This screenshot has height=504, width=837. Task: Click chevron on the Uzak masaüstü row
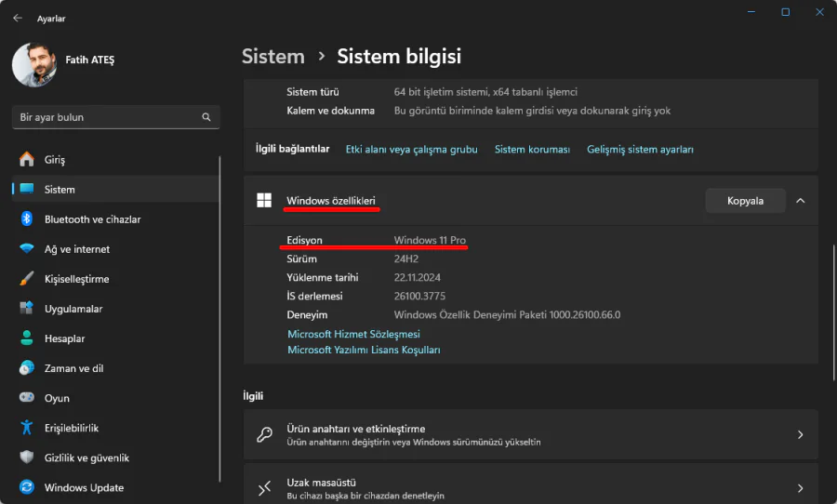click(800, 488)
